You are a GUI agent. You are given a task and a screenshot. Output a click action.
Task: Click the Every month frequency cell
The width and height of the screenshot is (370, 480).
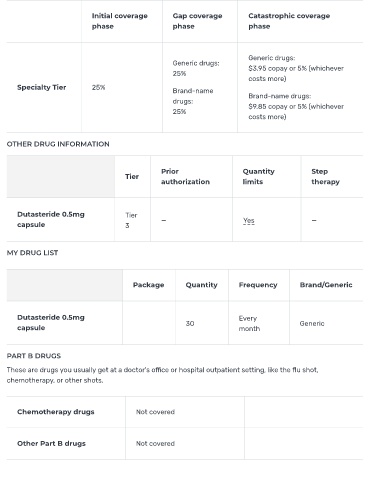coord(249,323)
